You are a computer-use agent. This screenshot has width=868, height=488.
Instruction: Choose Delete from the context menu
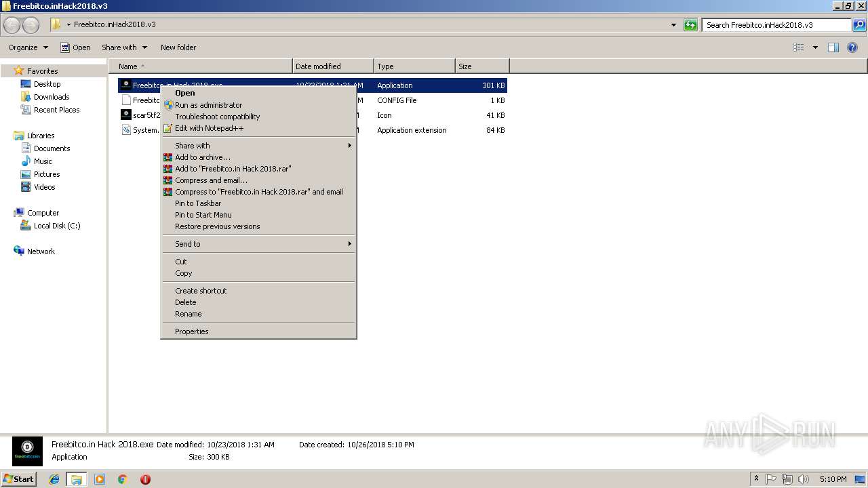pyautogui.click(x=258, y=302)
